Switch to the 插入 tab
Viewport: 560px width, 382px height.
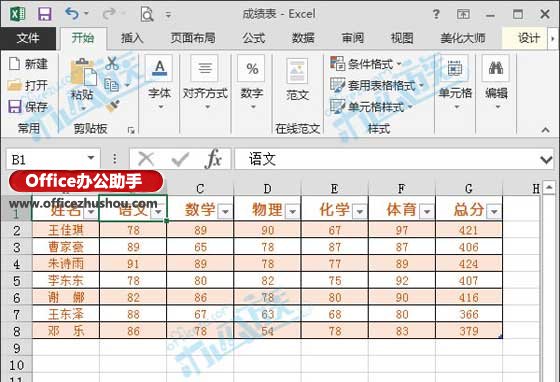coord(132,38)
